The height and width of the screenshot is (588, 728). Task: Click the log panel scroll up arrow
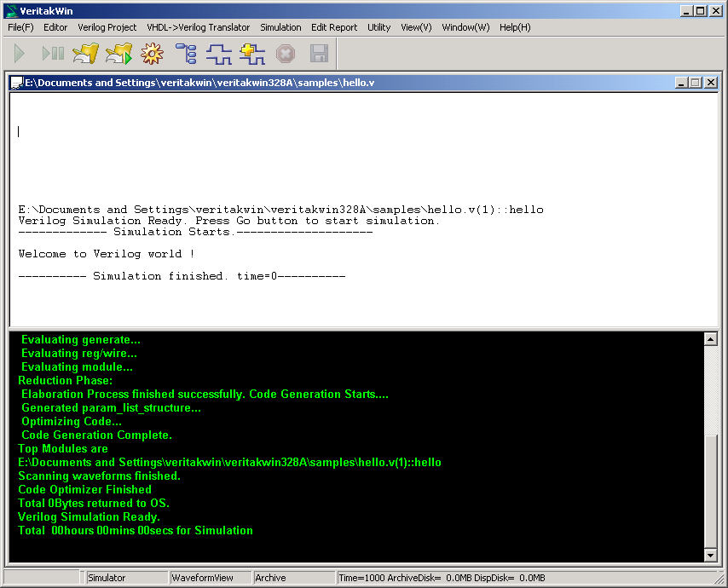(710, 339)
